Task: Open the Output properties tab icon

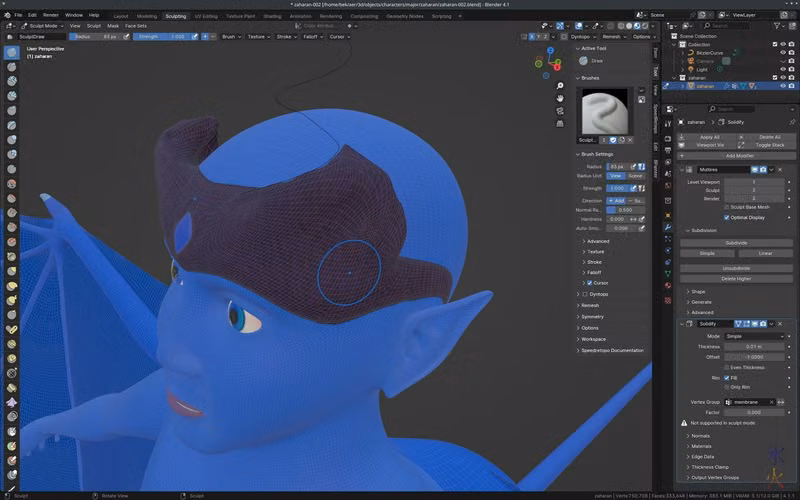Action: (668, 151)
